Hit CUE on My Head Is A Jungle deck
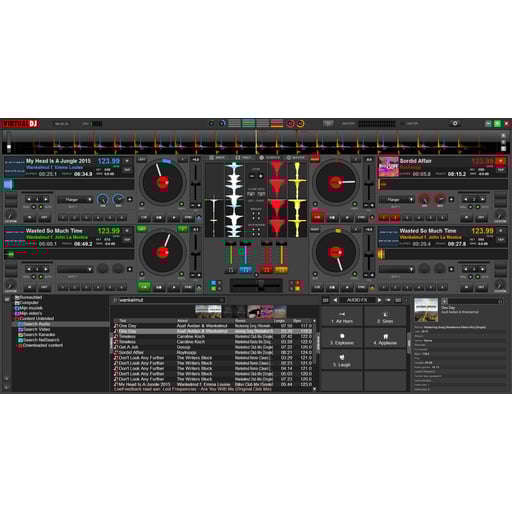 point(144,218)
